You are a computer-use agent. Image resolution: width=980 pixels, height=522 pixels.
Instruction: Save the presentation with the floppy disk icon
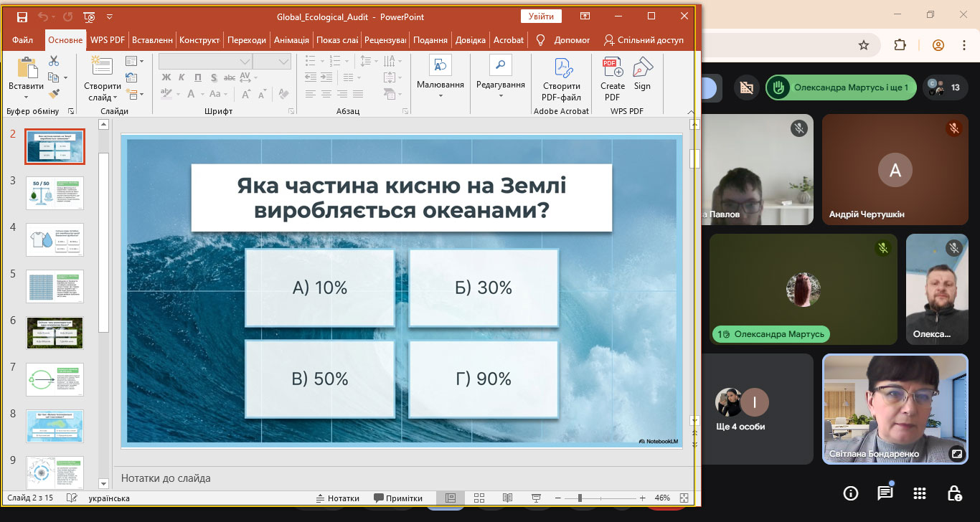pyautogui.click(x=22, y=16)
